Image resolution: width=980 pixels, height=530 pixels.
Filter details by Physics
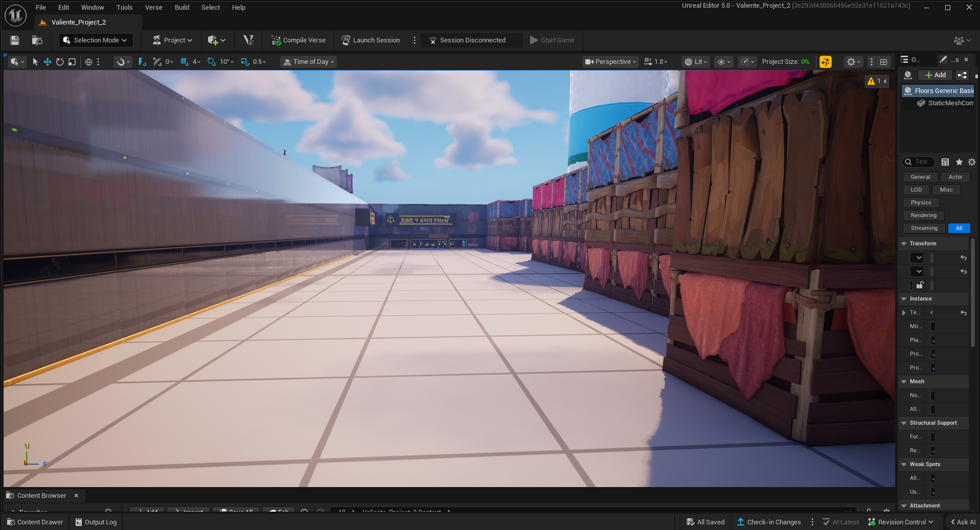click(921, 203)
